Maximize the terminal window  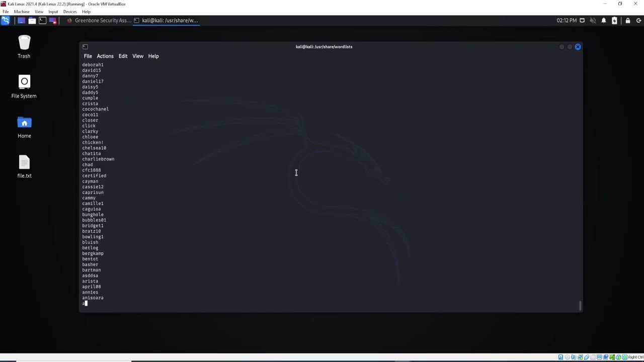570,47
